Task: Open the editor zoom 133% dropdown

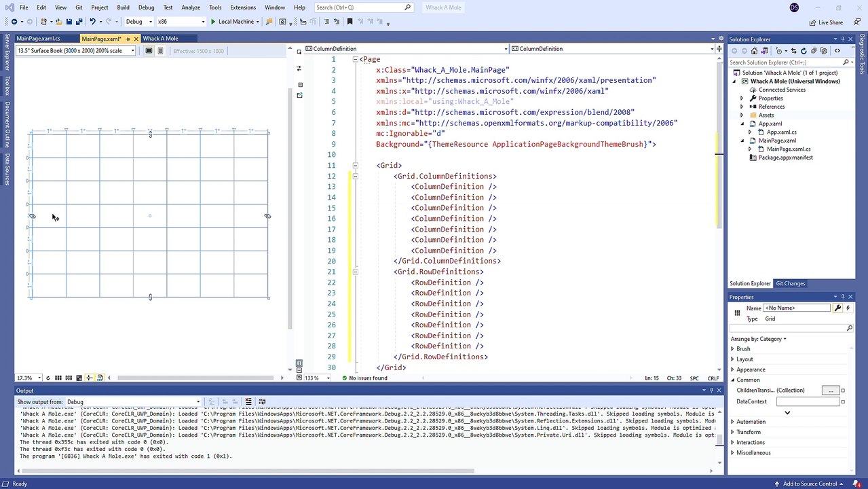Action: point(316,378)
